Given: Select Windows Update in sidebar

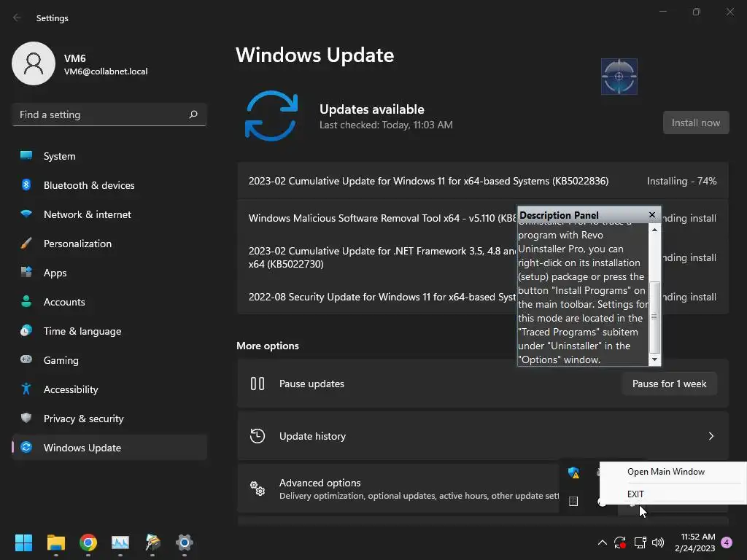Looking at the screenshot, I should coord(109,448).
